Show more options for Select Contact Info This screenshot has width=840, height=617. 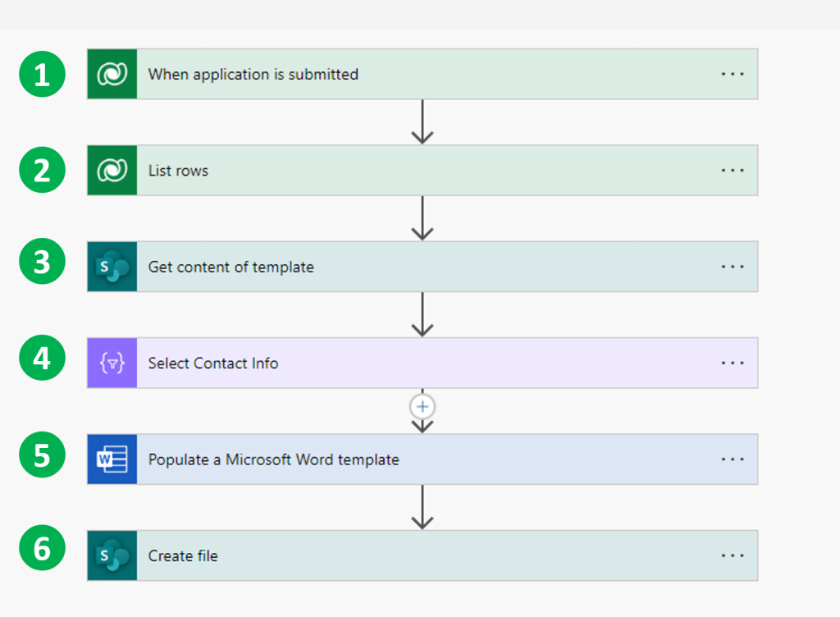(732, 363)
